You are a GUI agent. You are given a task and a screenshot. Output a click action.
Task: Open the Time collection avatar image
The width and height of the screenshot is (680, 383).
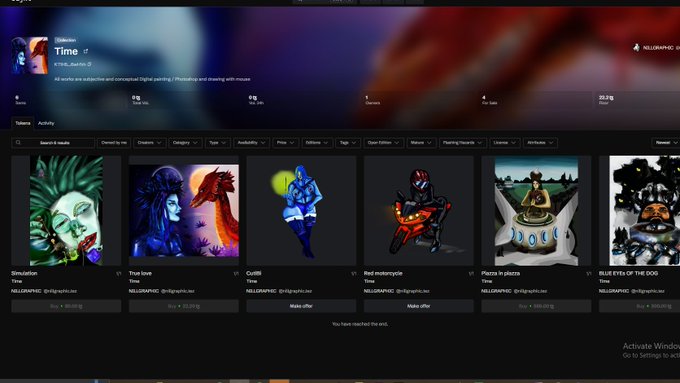coord(30,56)
